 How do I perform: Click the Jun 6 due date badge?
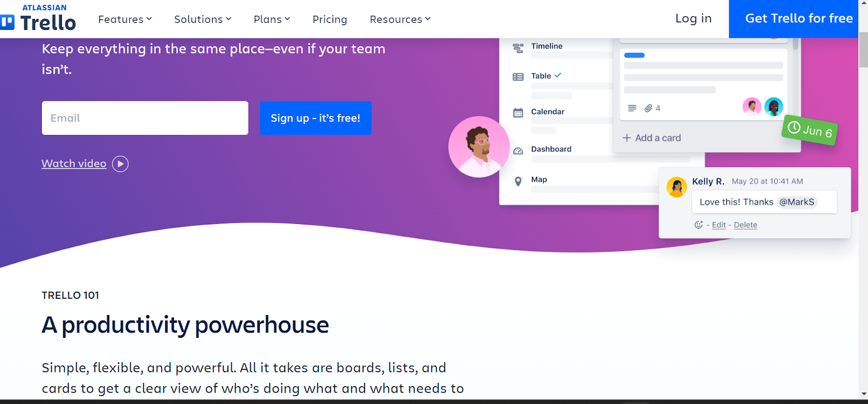click(x=810, y=130)
